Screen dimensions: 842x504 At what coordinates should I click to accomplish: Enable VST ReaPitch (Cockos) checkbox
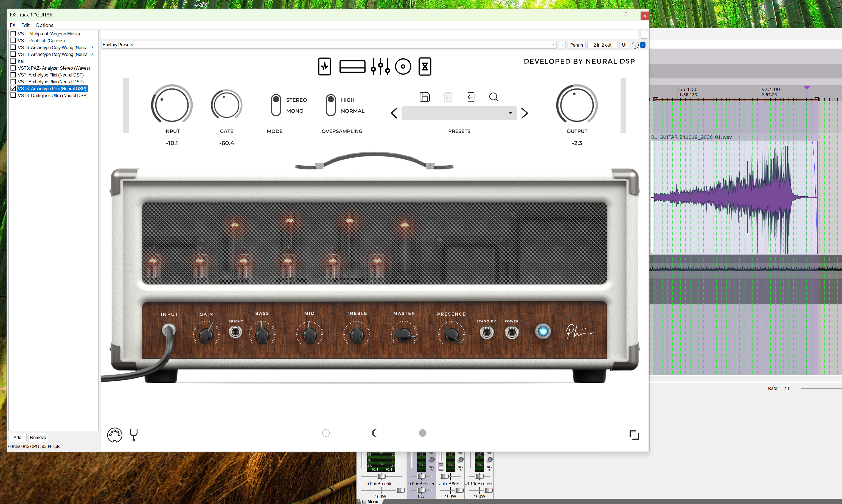(13, 40)
